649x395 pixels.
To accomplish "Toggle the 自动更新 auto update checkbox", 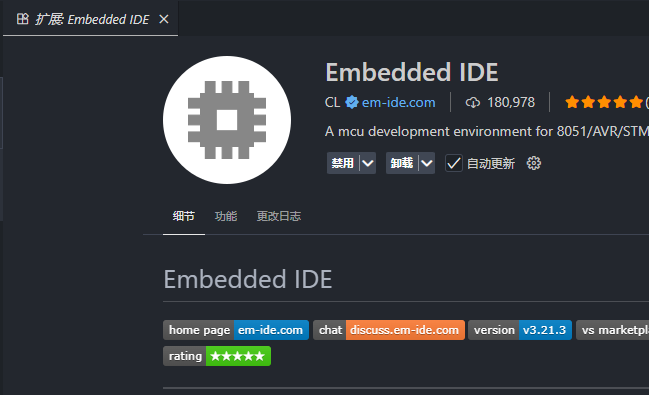I will tap(454, 163).
